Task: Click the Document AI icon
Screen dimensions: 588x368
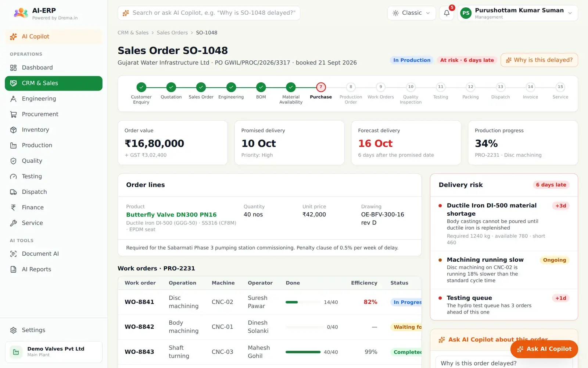Action: (x=14, y=254)
